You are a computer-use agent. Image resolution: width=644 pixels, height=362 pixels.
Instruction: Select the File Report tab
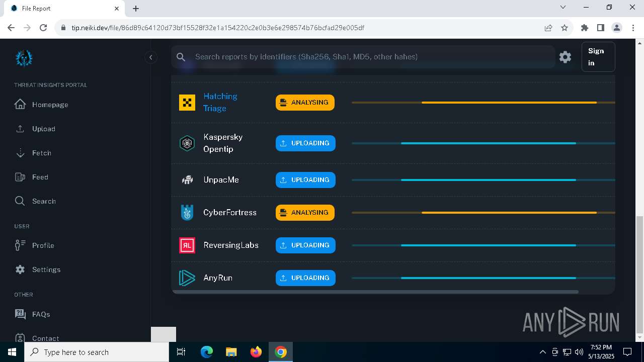[64, 9]
